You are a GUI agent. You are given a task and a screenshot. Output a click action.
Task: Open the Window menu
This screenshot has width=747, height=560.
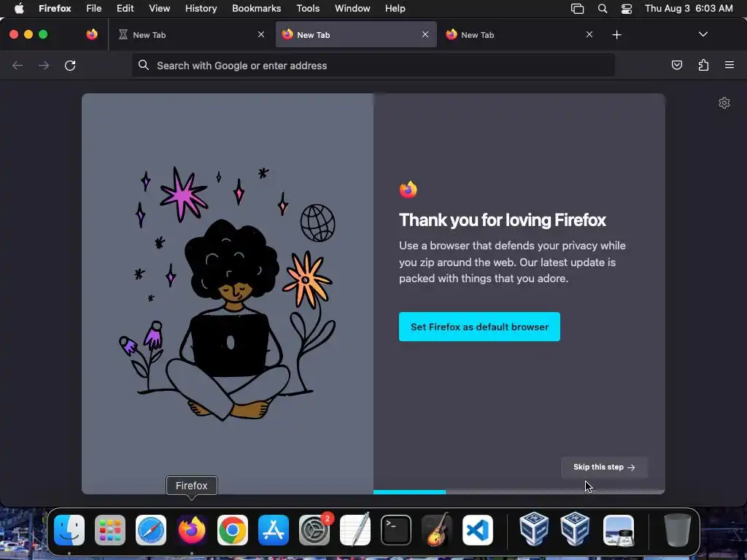(x=352, y=9)
